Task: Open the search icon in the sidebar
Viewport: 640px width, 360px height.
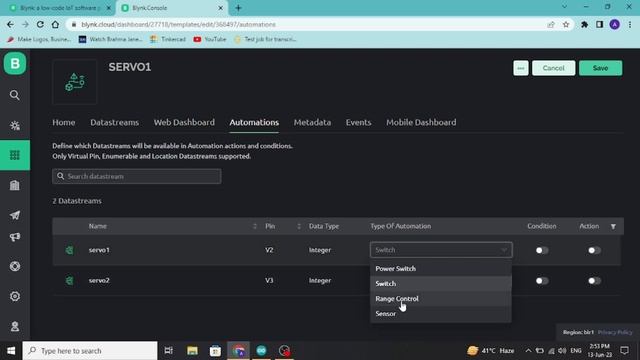Action: point(15,95)
